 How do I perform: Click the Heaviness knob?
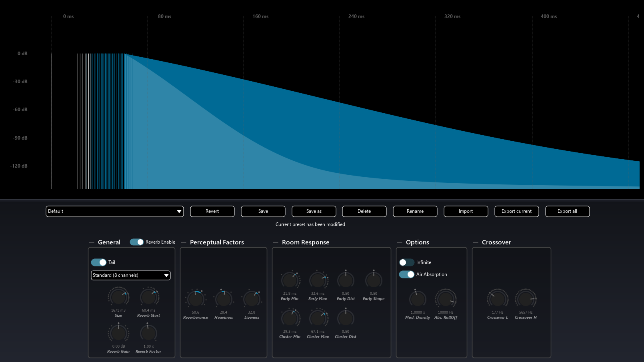[224, 299]
